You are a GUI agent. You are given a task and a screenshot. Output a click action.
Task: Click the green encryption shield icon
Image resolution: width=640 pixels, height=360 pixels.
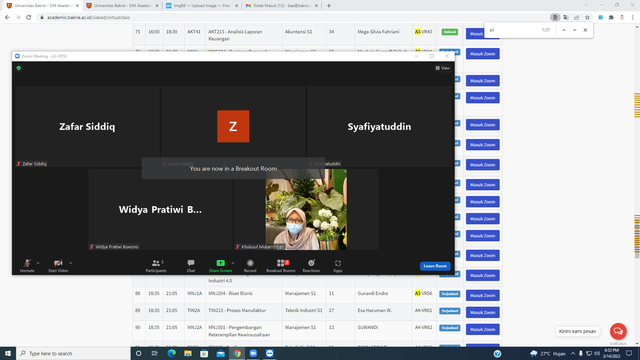point(19,68)
